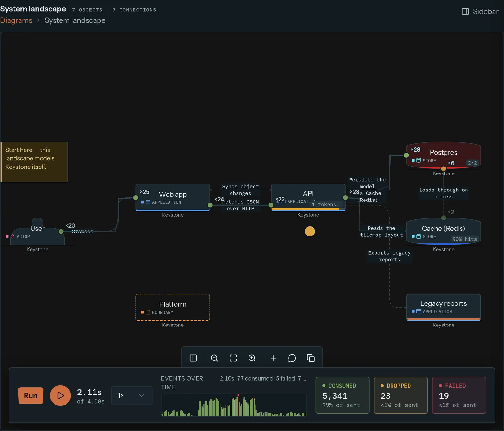Click the "Exports legacy reports" connection label
The width and height of the screenshot is (504, 431).
point(389,256)
